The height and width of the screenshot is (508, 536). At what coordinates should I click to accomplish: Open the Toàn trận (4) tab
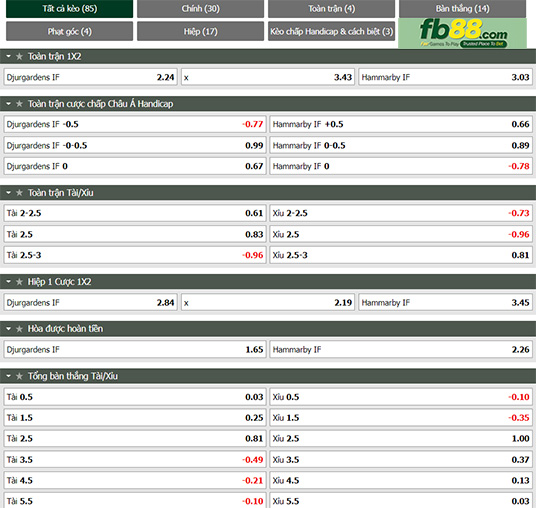tap(331, 9)
